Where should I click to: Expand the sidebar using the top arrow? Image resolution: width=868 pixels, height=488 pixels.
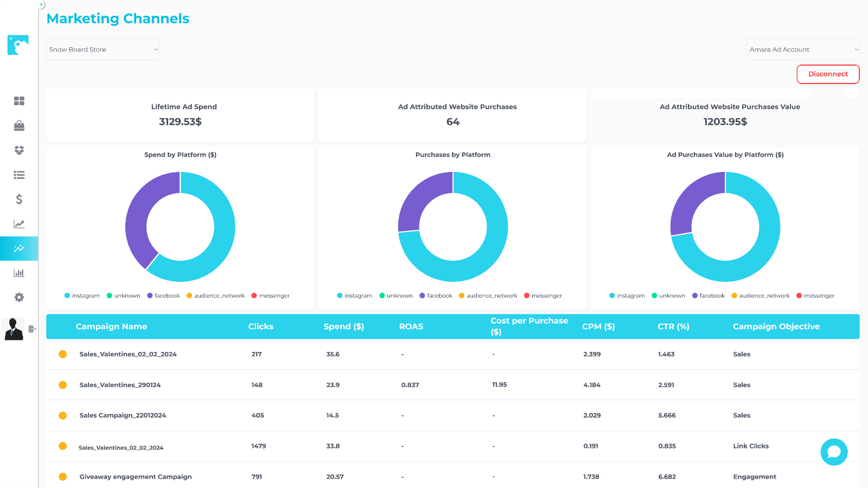pos(41,4)
